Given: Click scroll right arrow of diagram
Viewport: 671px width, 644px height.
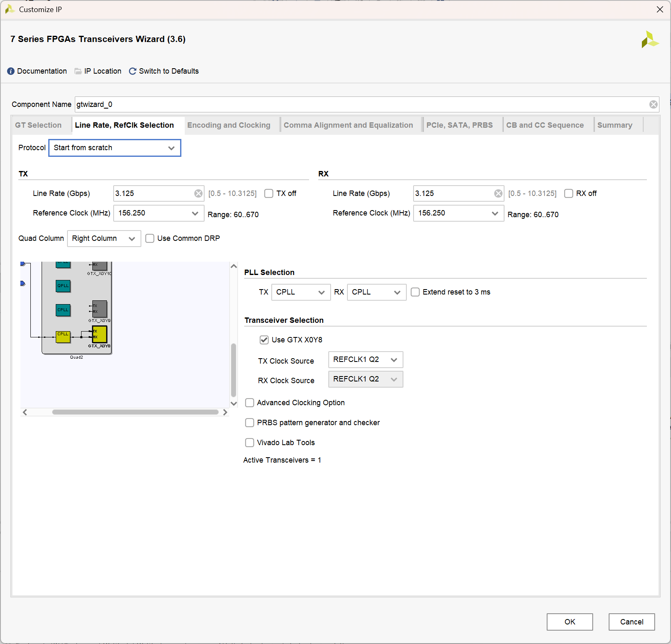Looking at the screenshot, I should click(x=225, y=412).
